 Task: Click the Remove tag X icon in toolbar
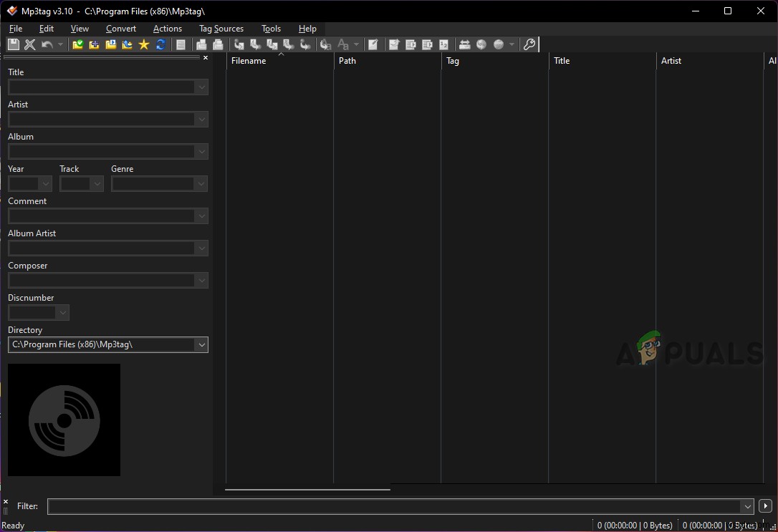point(30,44)
